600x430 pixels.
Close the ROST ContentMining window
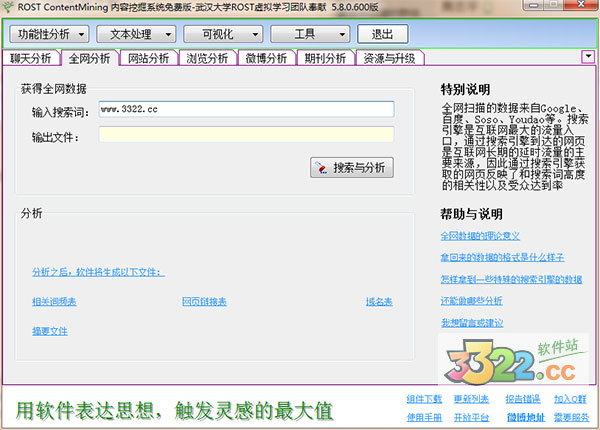point(581,5)
